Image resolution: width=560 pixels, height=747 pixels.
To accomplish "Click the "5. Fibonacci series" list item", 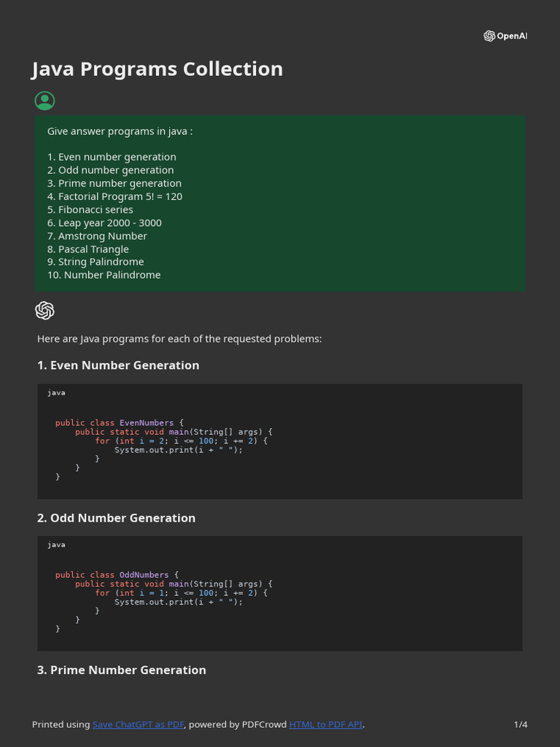I will click(x=90, y=209).
